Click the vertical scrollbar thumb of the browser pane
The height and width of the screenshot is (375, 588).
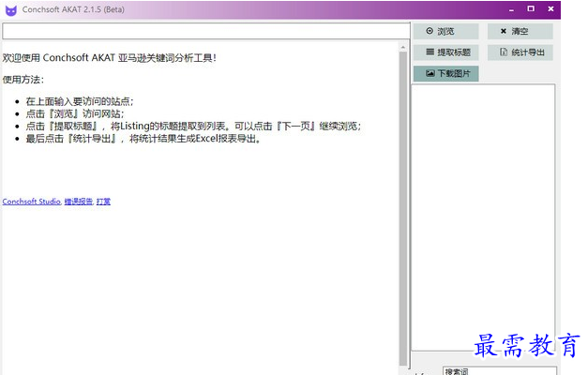402,208
